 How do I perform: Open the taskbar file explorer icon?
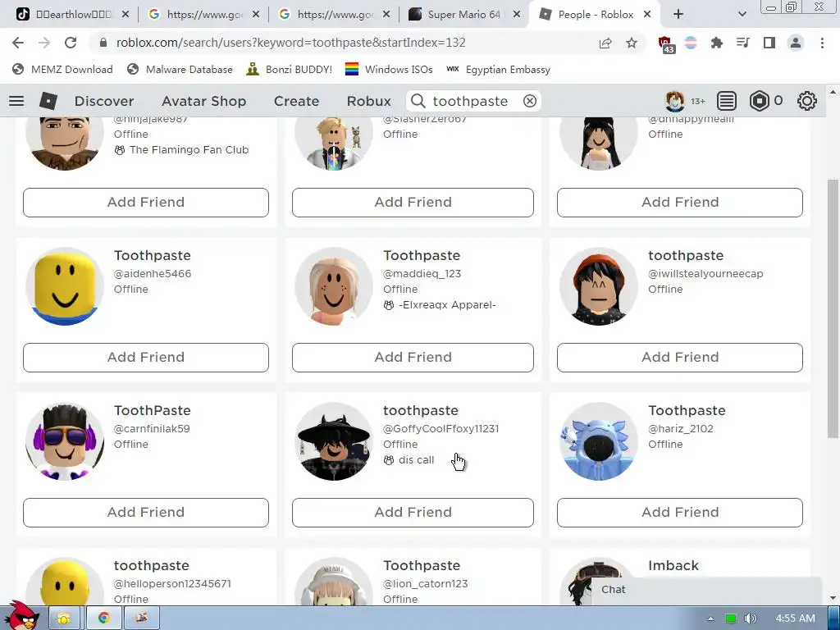(64, 618)
